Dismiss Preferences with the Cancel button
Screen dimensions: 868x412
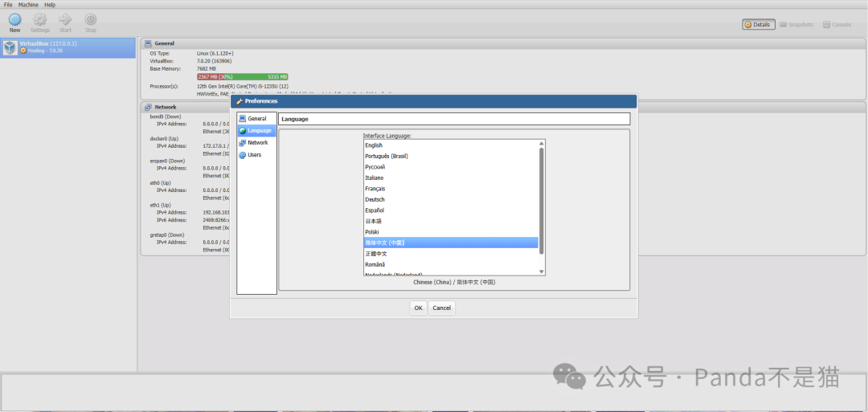pos(442,308)
